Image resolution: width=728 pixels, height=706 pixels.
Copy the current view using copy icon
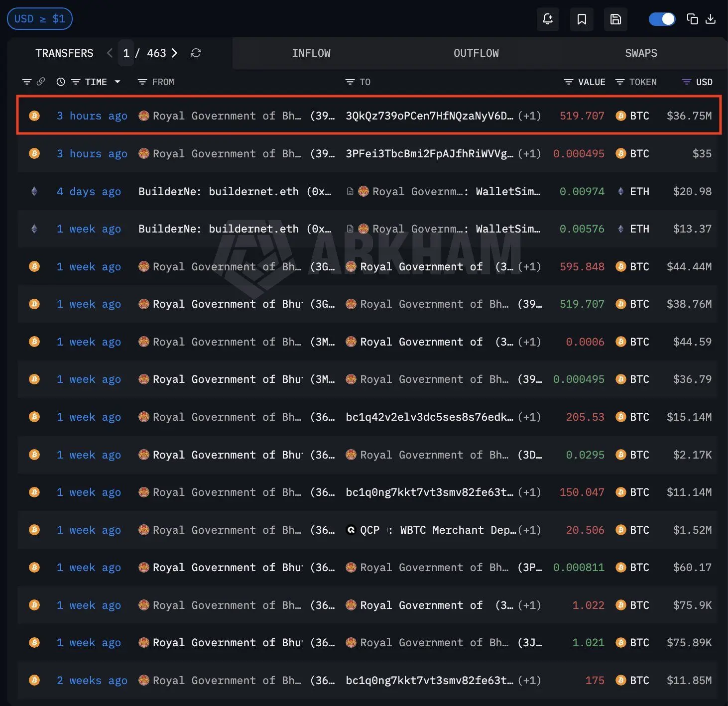[692, 19]
